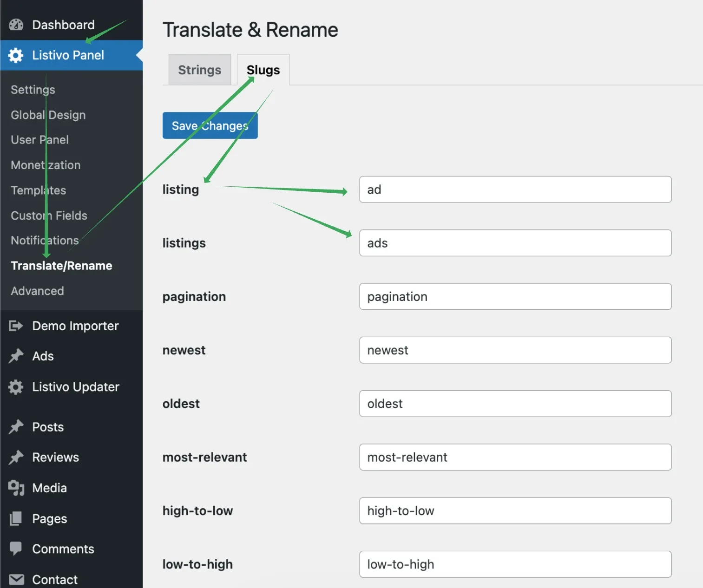703x588 pixels.
Task: Open Global Design submenu
Action: [48, 115]
